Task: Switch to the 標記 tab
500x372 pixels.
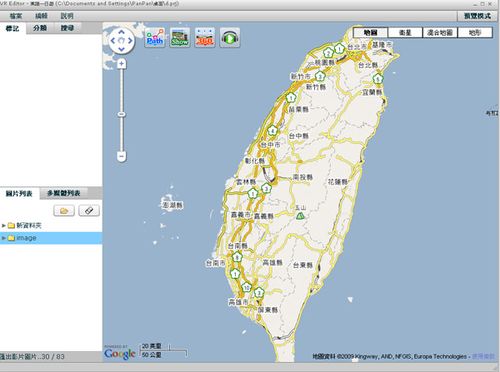Action: click(x=13, y=28)
